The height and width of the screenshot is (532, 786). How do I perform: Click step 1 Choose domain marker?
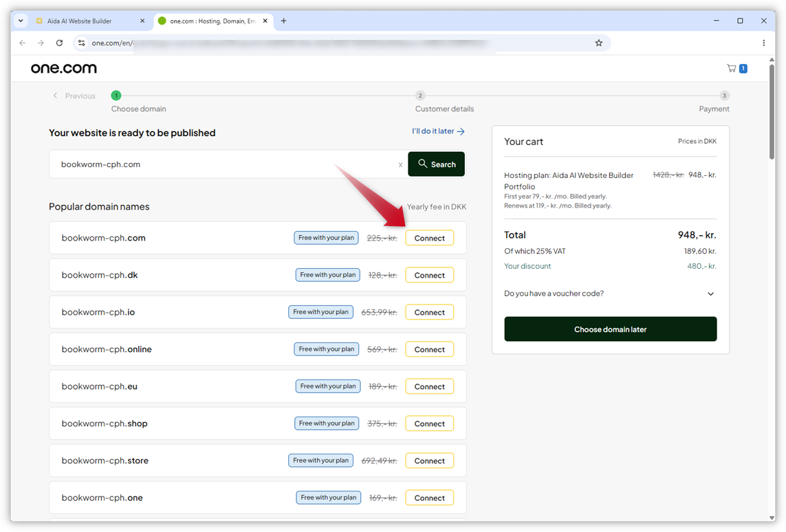116,95
